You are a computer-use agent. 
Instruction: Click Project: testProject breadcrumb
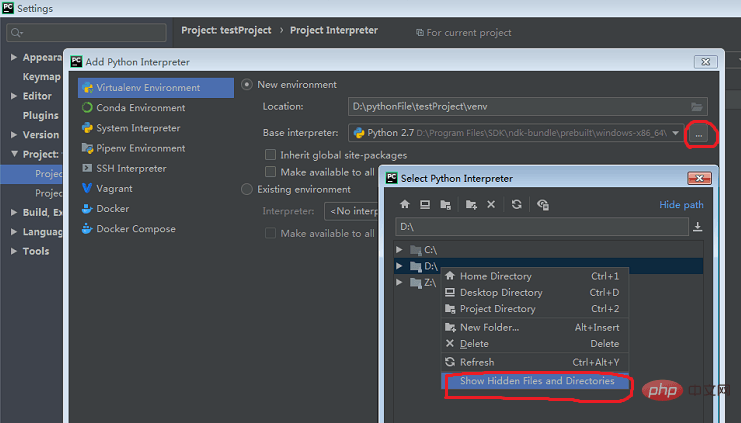tap(226, 30)
